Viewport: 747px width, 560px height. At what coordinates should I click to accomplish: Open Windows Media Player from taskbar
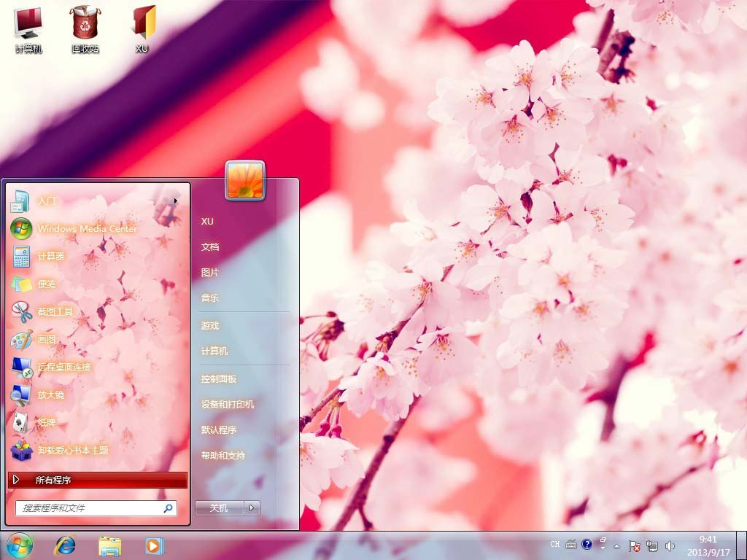point(154,545)
